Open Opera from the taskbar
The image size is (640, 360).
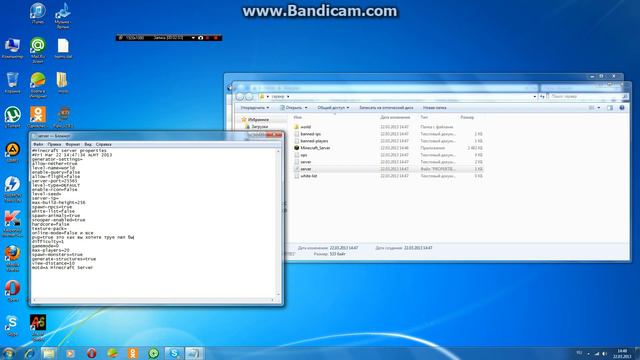pyautogui.click(x=91, y=353)
